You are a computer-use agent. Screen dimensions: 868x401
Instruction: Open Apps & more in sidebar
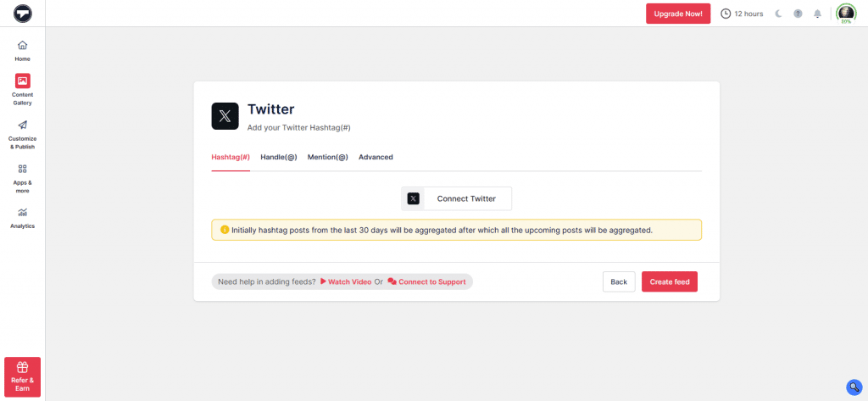tap(23, 178)
